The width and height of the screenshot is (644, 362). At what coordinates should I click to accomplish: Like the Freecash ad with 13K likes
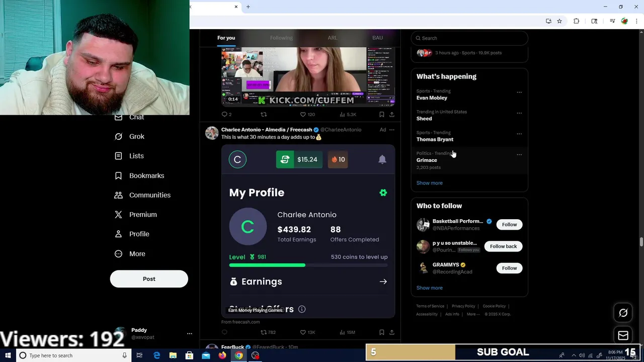tap(307, 332)
